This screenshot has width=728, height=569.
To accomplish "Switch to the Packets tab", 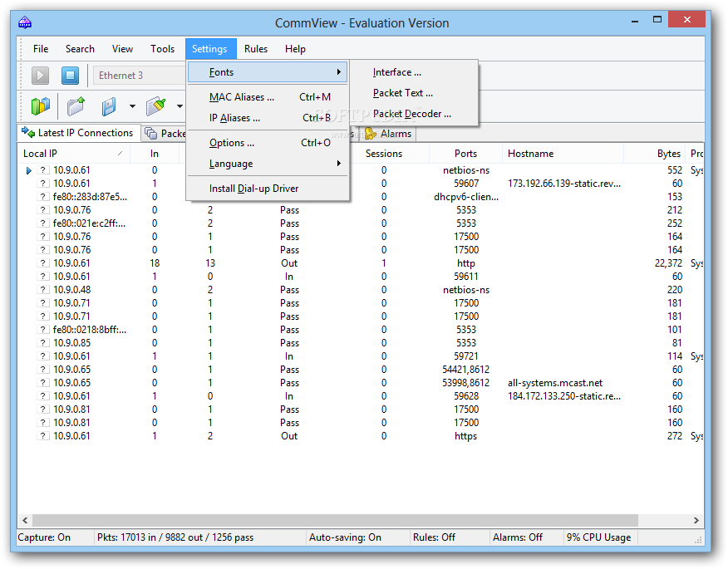I will click(x=165, y=134).
